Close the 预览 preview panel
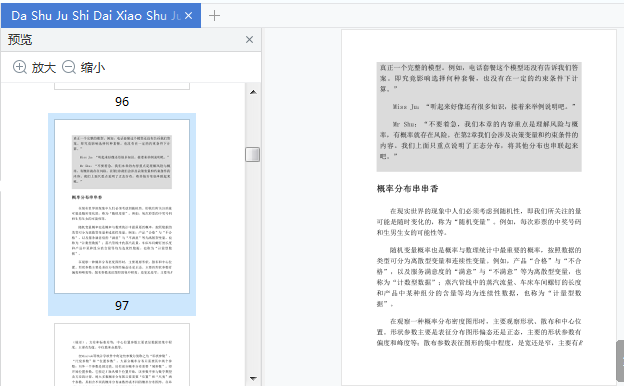The width and height of the screenshot is (624, 386). tap(250, 40)
